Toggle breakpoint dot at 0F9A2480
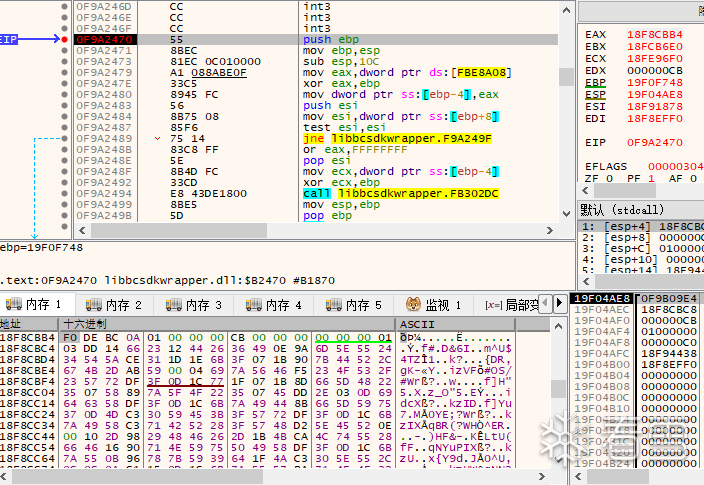Viewport: 704px width, 485px height. pyautogui.click(x=64, y=94)
